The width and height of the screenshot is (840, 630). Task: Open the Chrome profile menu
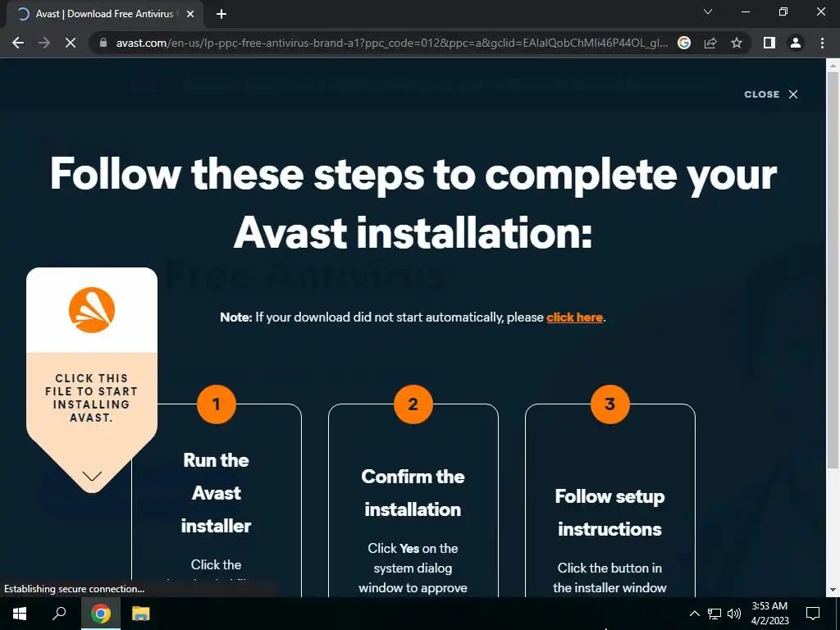[x=796, y=43]
